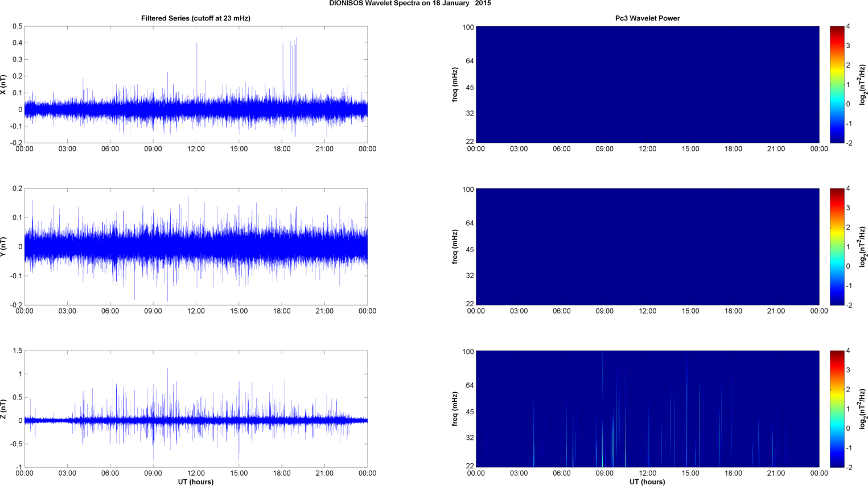Screen dimensions: 868x486
Task: Click the middle colorbar beside the Y wavelet spectrum
Action: click(837, 246)
